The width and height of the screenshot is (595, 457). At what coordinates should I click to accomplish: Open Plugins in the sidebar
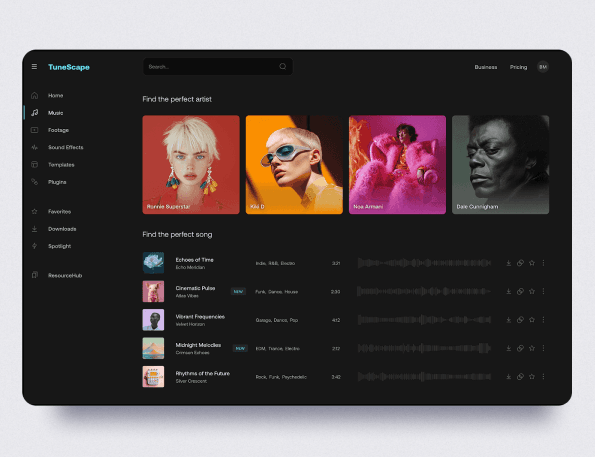point(57,182)
